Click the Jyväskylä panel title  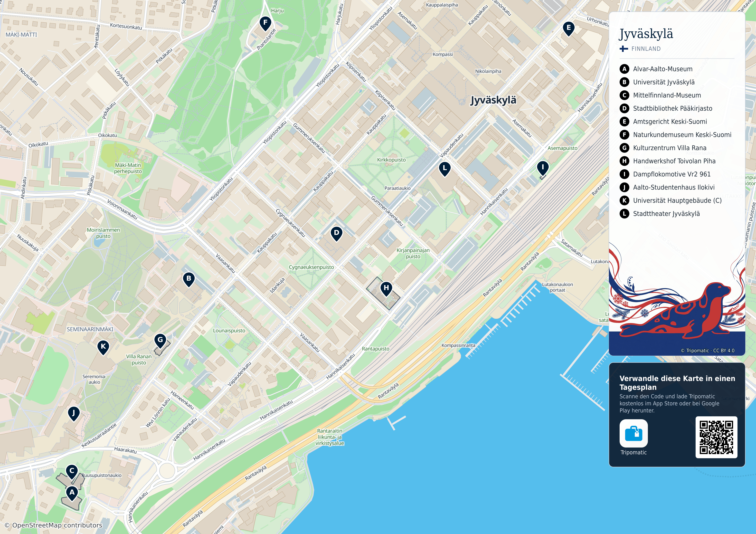coord(646,34)
